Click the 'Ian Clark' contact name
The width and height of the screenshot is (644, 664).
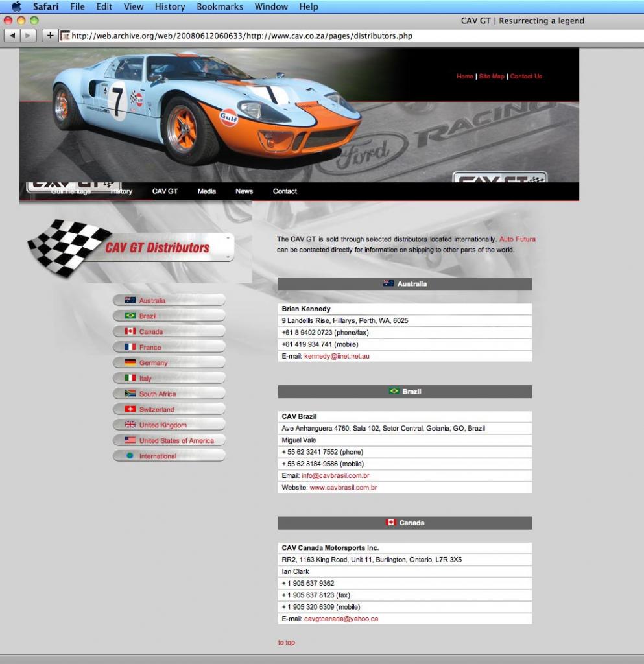tap(295, 571)
